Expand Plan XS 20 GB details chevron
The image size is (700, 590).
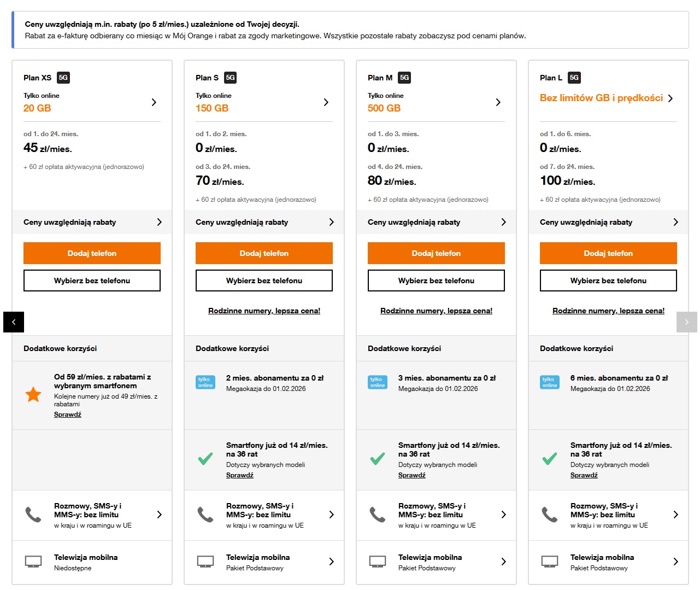point(154,102)
